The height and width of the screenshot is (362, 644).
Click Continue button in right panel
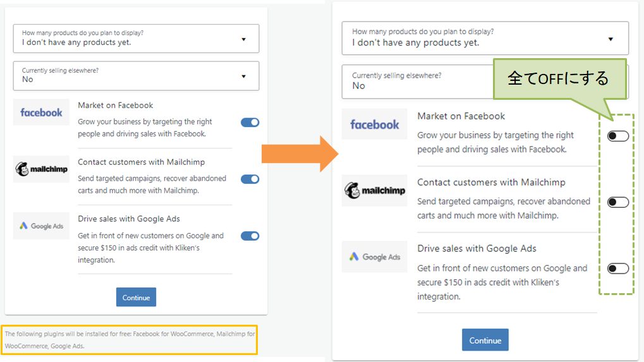[x=485, y=340]
